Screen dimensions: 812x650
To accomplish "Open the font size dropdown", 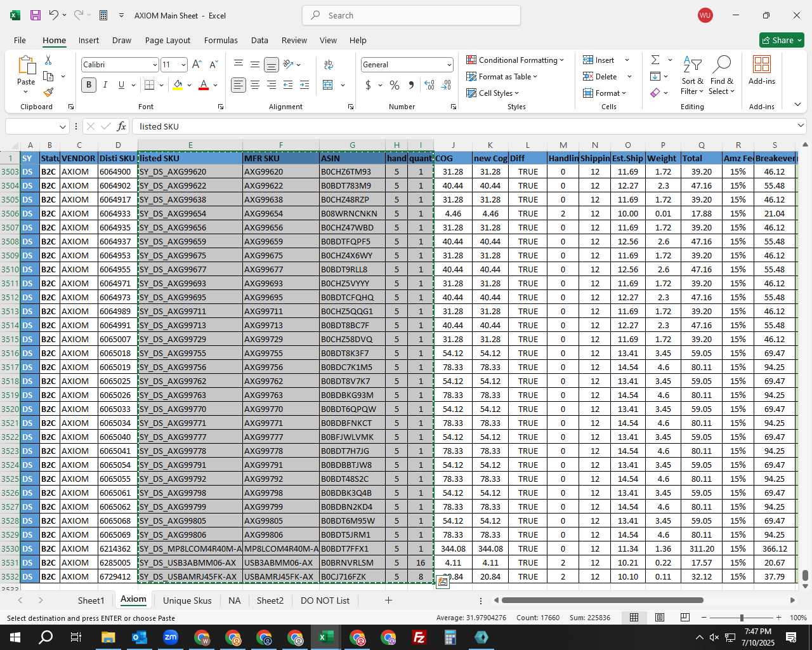I will [x=183, y=65].
